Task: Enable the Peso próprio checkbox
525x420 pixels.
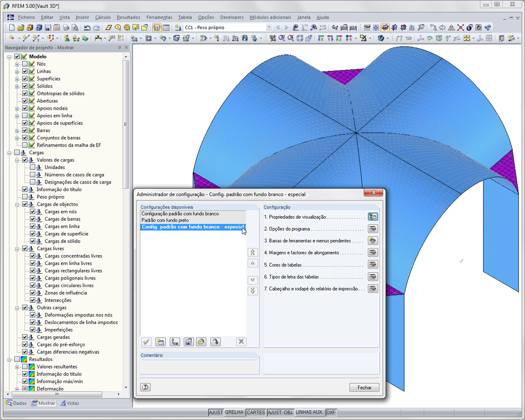Action: point(25,197)
